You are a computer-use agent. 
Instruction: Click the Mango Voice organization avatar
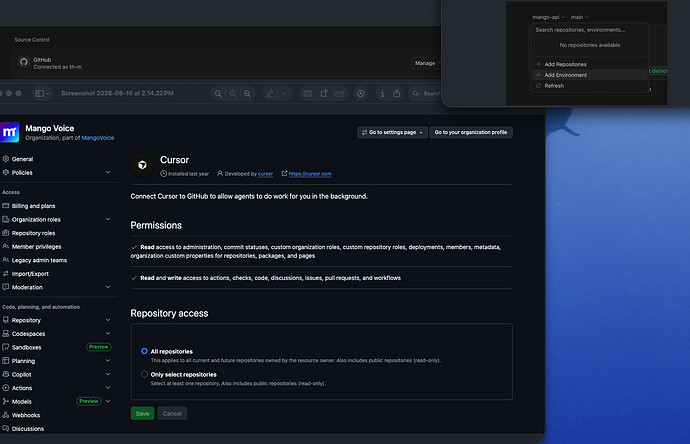(9, 132)
